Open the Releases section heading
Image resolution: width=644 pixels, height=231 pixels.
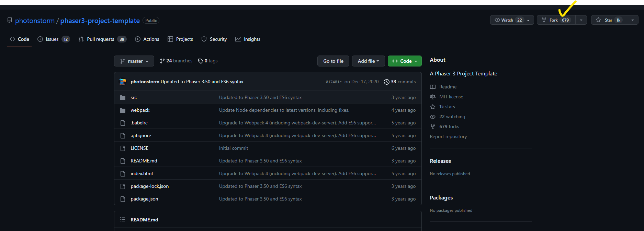pyautogui.click(x=440, y=161)
